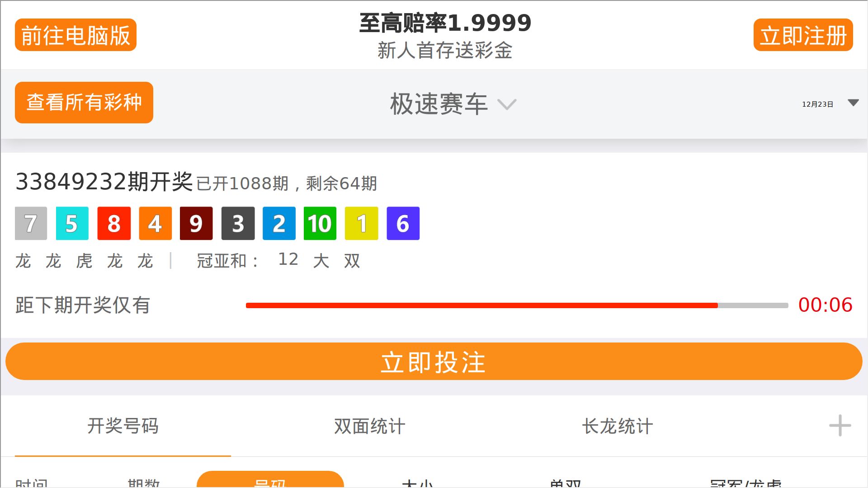The width and height of the screenshot is (868, 488).
Task: Click the dark red number 9 ball
Action: pyautogui.click(x=196, y=223)
